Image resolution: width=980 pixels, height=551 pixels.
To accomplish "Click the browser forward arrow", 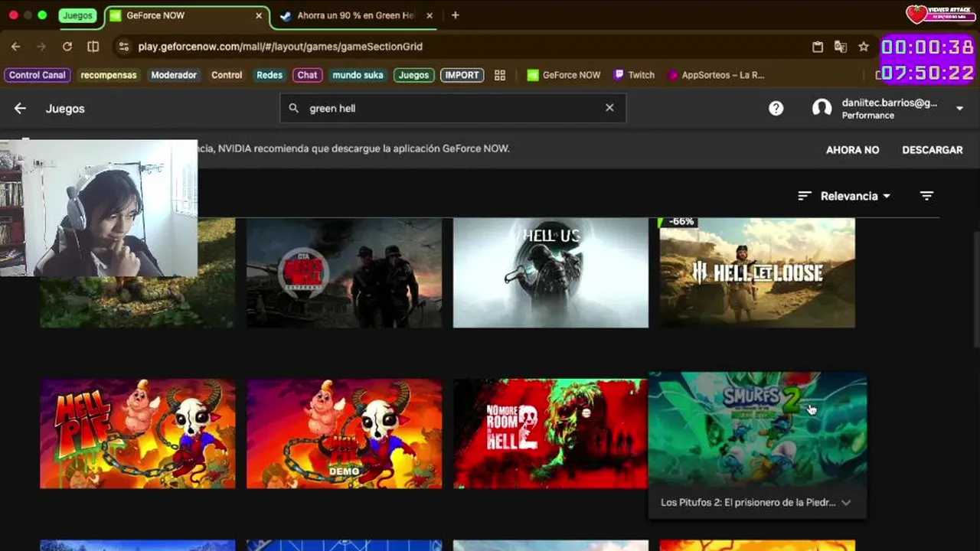I will 41,47.
